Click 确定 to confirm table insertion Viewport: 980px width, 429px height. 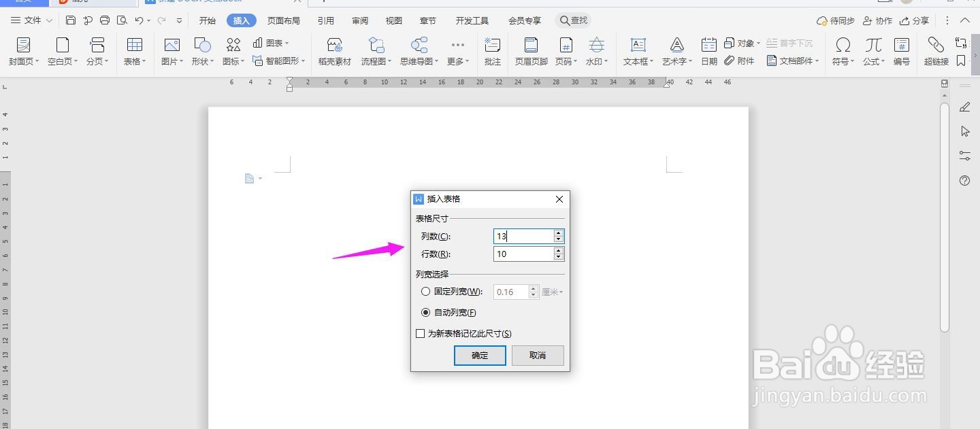pos(480,355)
